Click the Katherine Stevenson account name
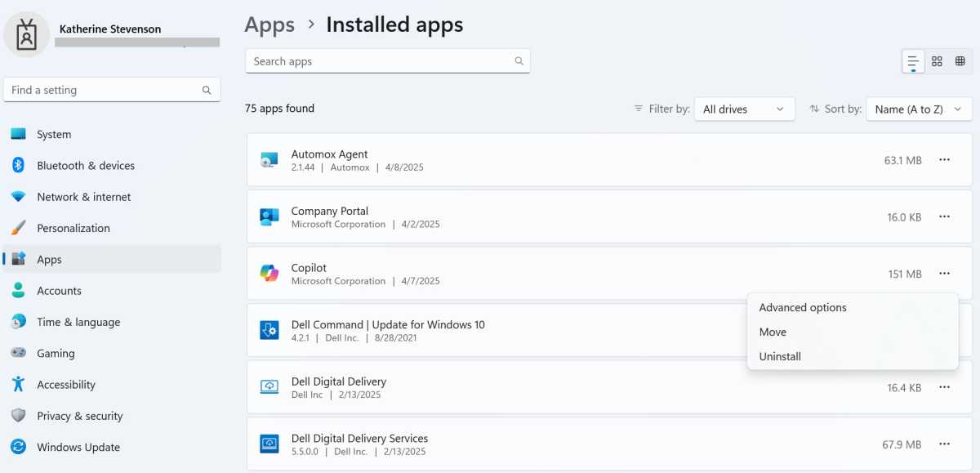Image resolution: width=980 pixels, height=473 pixels. click(x=110, y=29)
